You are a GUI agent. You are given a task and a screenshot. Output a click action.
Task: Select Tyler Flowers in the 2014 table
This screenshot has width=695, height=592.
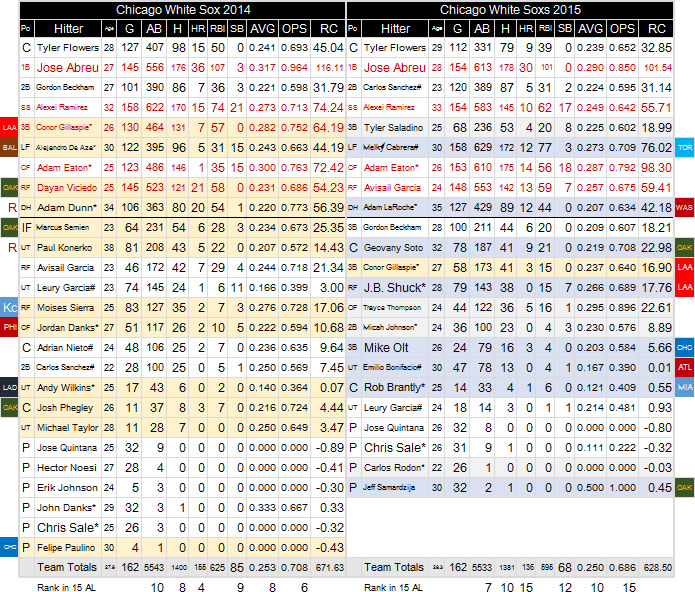(x=68, y=47)
